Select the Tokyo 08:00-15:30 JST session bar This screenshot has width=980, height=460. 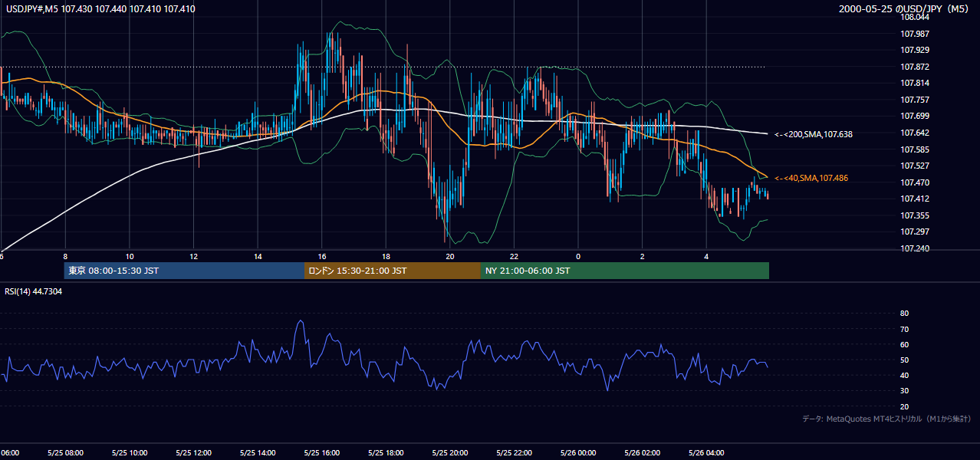[184, 271]
